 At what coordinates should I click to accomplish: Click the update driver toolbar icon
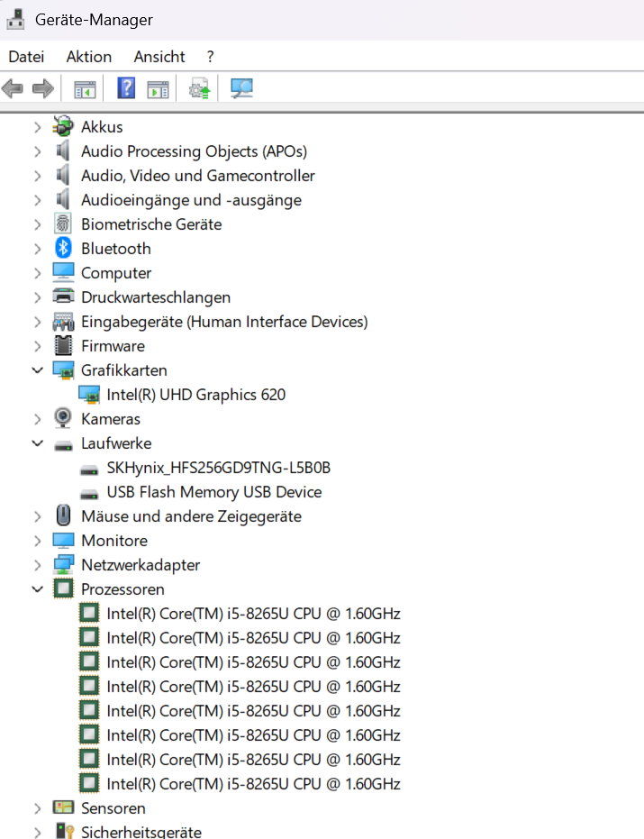click(200, 89)
